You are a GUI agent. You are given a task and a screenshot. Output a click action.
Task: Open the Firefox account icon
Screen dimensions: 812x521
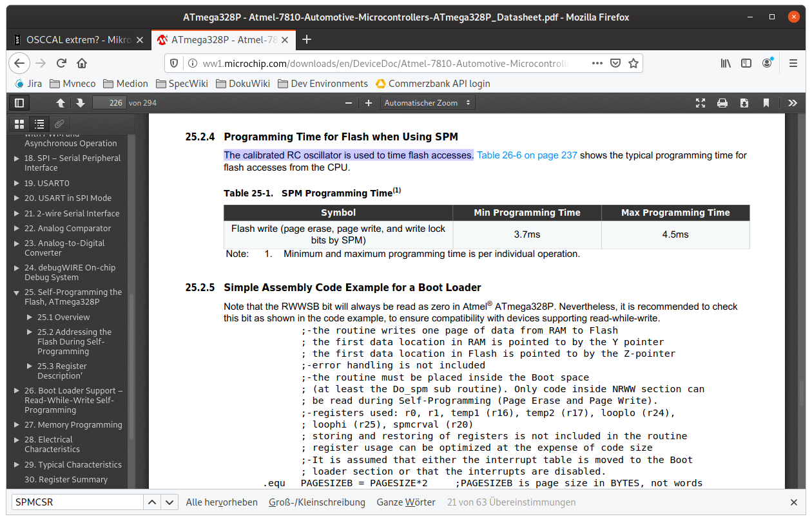tap(767, 63)
